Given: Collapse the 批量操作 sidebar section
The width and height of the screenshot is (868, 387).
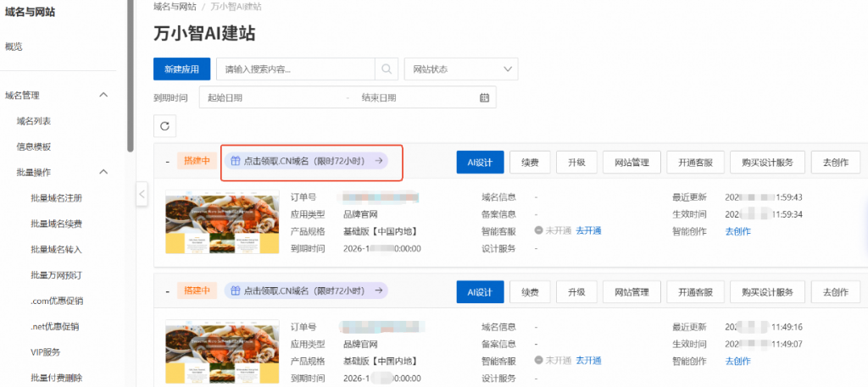Looking at the screenshot, I should [104, 172].
